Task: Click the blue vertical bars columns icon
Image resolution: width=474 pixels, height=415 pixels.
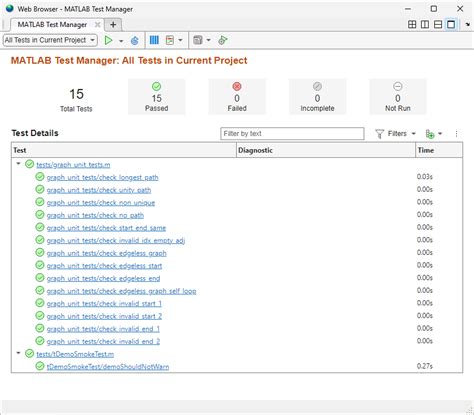Action: tap(154, 40)
